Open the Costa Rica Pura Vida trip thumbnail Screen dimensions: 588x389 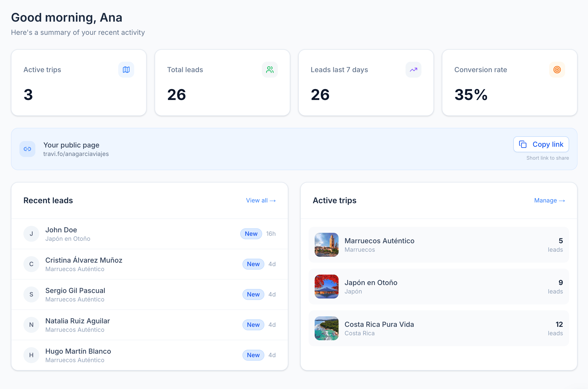coord(326,328)
